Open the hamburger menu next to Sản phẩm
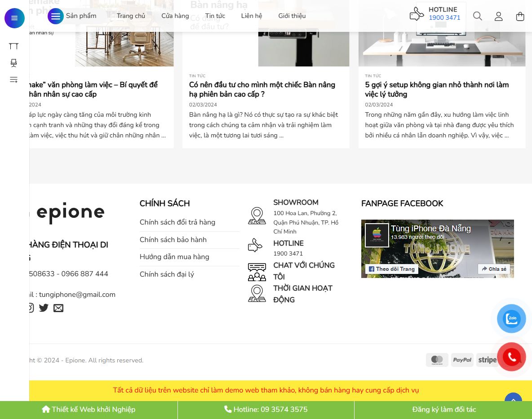 click(x=56, y=16)
